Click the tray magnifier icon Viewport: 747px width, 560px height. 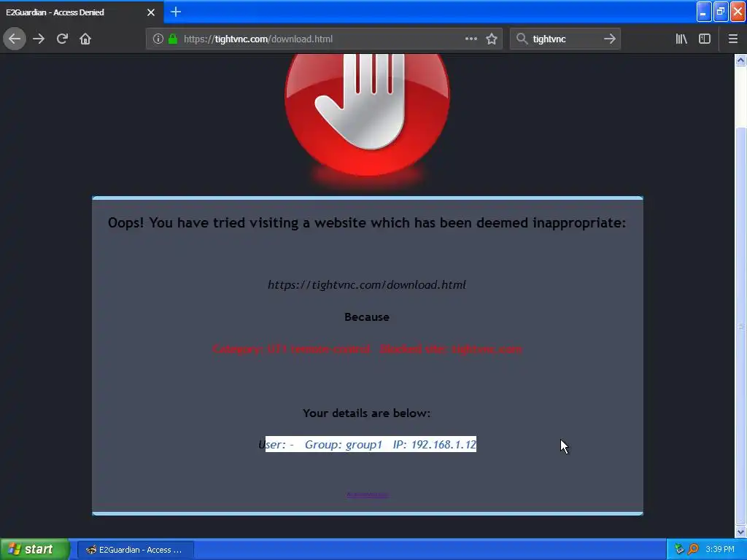click(693, 549)
